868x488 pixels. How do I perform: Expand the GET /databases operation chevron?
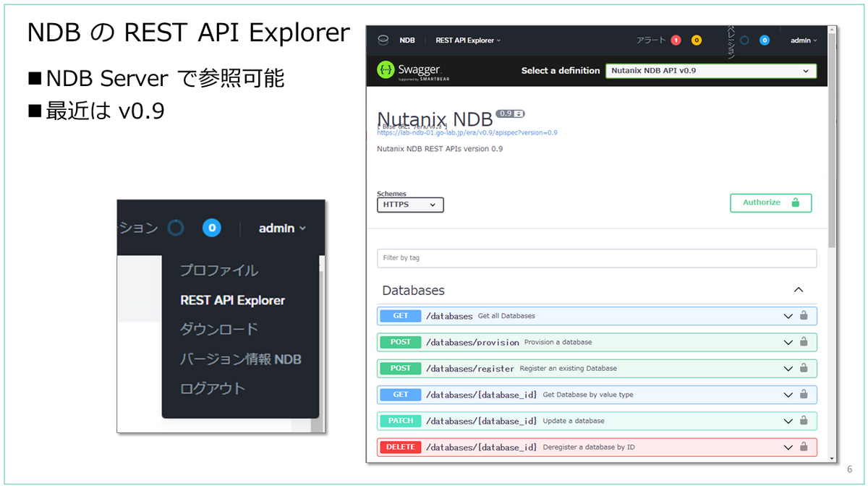[788, 316]
